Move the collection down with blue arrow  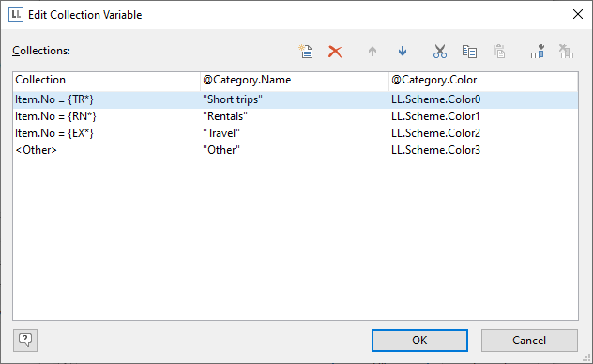(403, 51)
